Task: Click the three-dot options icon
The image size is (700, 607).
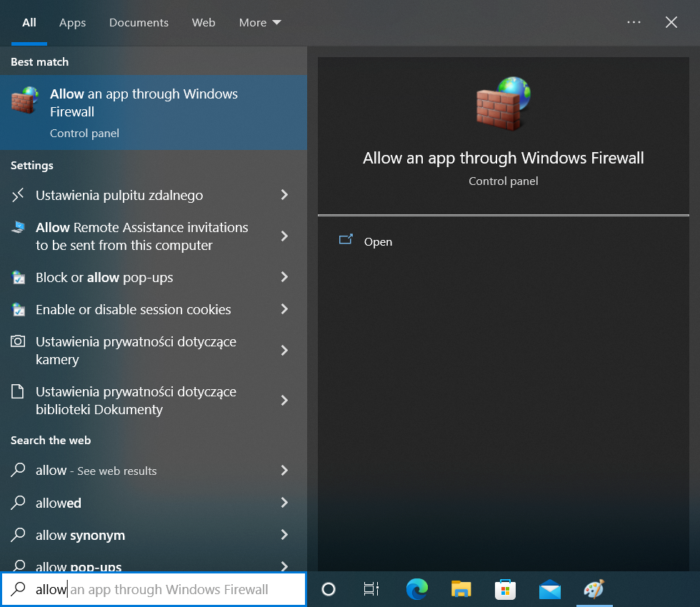Action: pos(634,22)
